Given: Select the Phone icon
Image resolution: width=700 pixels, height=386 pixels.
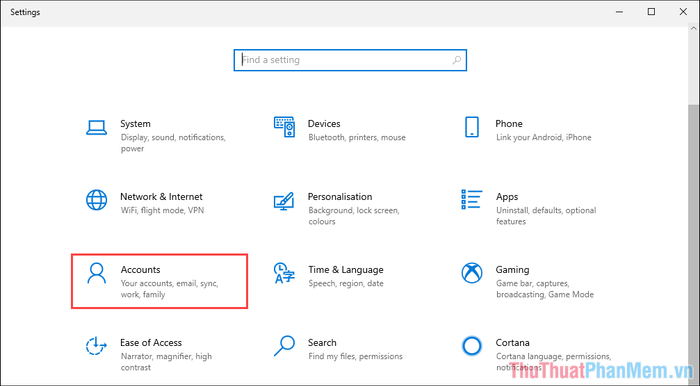Looking at the screenshot, I should [472, 127].
